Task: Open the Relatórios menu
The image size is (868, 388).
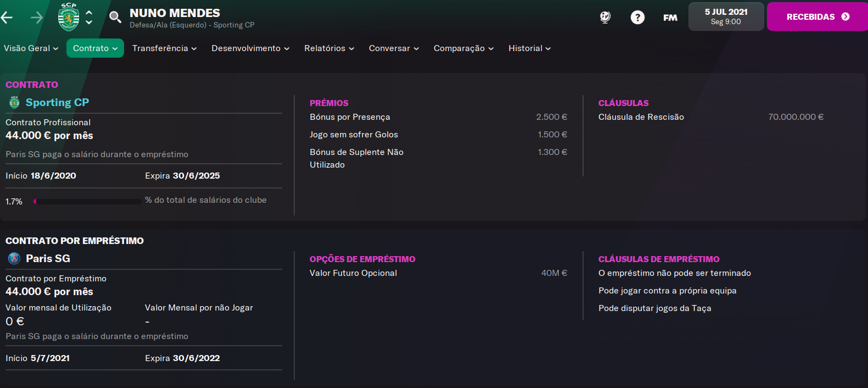Action: [329, 48]
